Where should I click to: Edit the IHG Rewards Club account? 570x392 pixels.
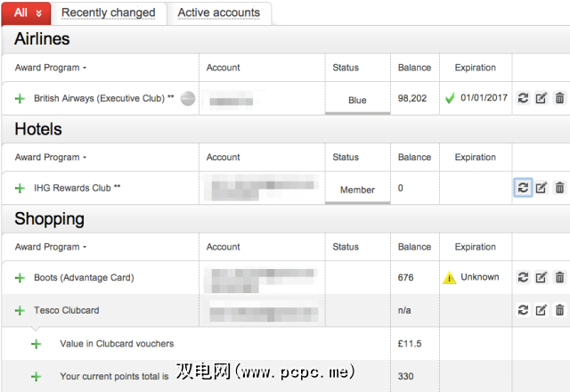pyautogui.click(x=541, y=188)
